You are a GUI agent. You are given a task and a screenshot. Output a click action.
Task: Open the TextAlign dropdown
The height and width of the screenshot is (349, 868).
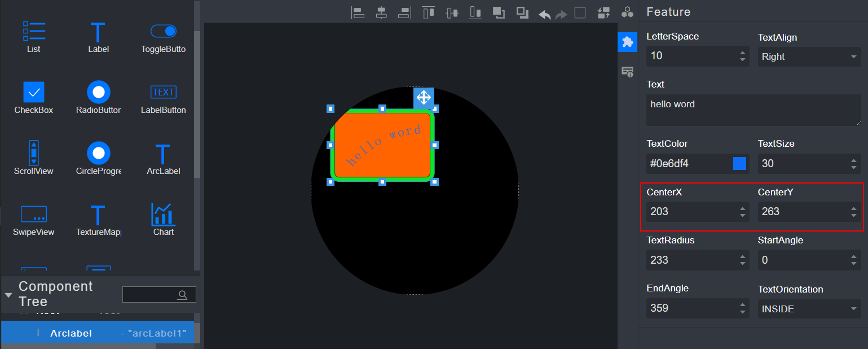coord(809,56)
